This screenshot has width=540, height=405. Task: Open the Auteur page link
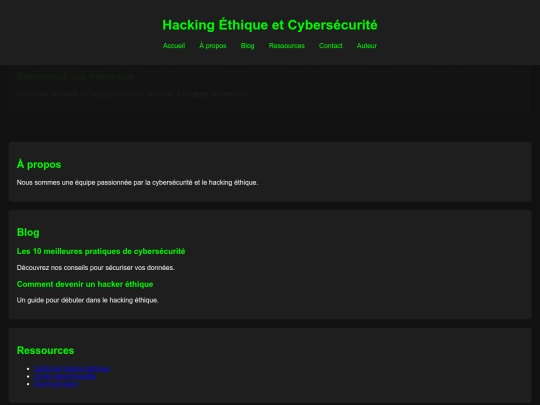coord(367,46)
